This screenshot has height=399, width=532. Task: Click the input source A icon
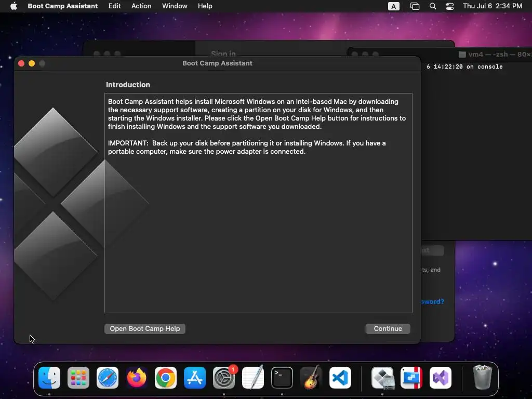(x=394, y=6)
